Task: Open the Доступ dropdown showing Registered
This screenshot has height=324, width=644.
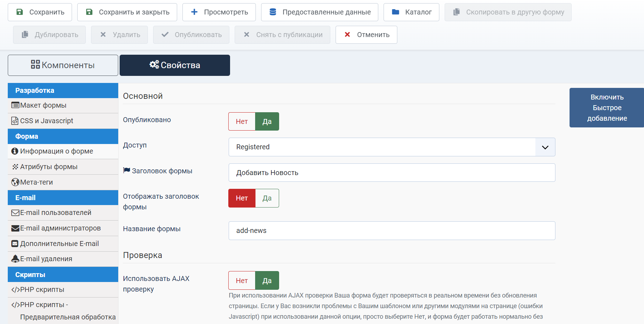Action: (382, 147)
